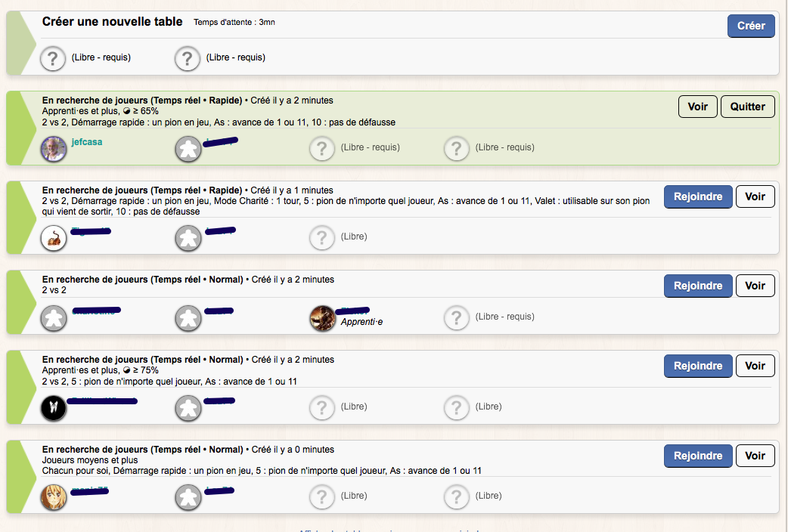This screenshot has width=788, height=532.
Task: Click Voir on the jefcasa table
Action: tap(697, 107)
